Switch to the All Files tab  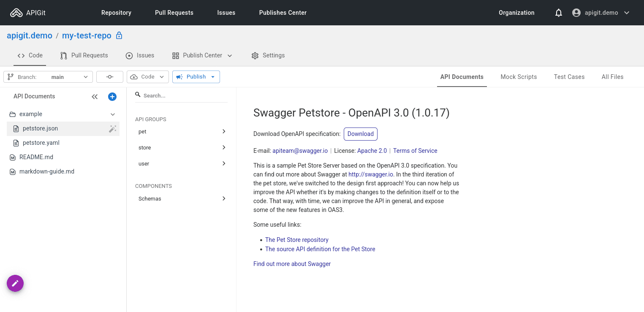pos(612,77)
